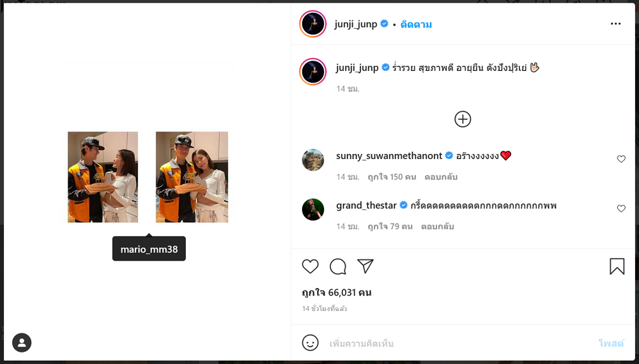This screenshot has width=639, height=364.
Task: Reply to grand_thestar's comment
Action: coord(437,227)
